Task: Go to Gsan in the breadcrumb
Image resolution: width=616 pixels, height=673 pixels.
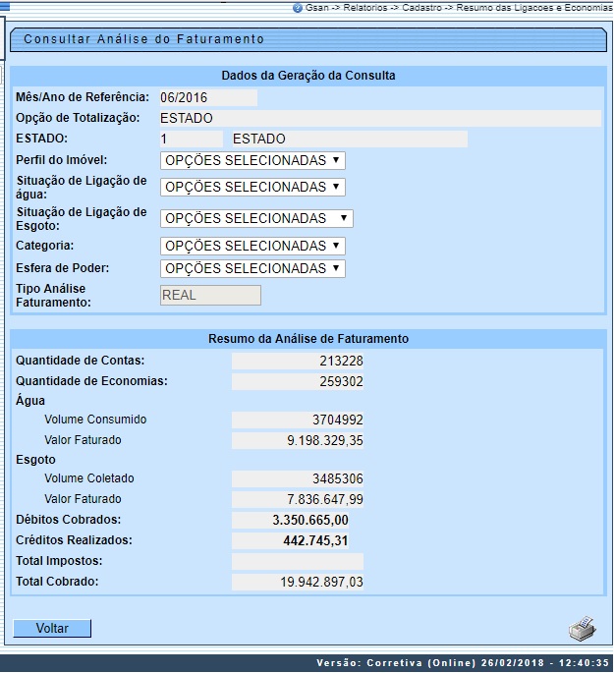Action: [315, 7]
